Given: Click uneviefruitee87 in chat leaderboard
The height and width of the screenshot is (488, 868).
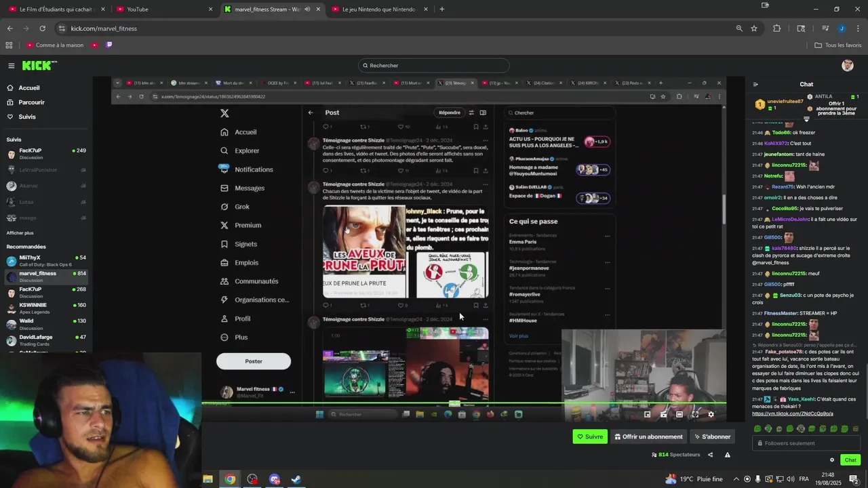Looking at the screenshot, I should [785, 102].
